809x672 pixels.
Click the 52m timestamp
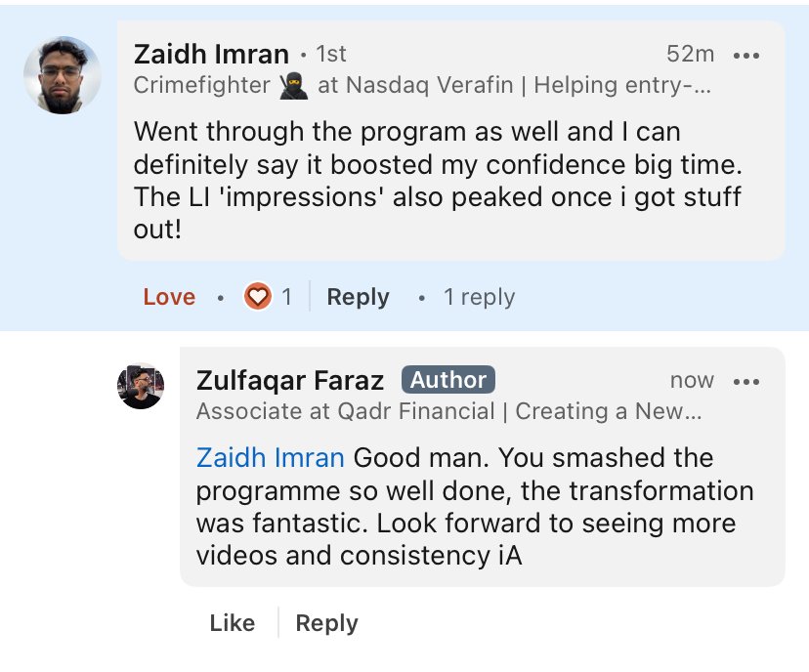690,54
